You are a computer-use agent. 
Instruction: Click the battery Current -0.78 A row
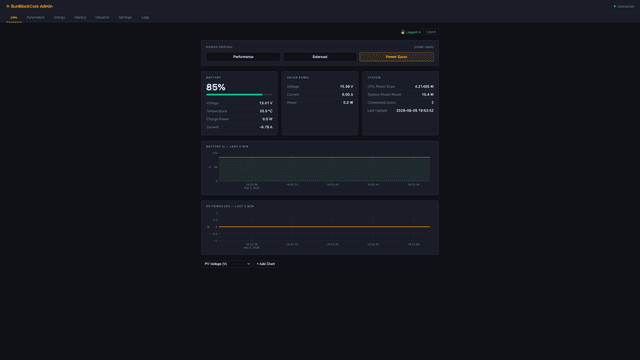[x=239, y=127]
